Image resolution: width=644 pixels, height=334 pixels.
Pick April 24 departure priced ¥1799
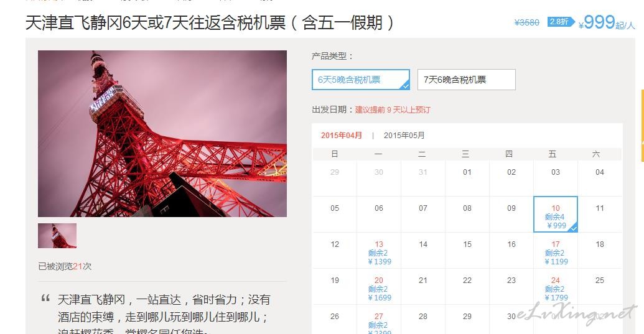click(555, 287)
